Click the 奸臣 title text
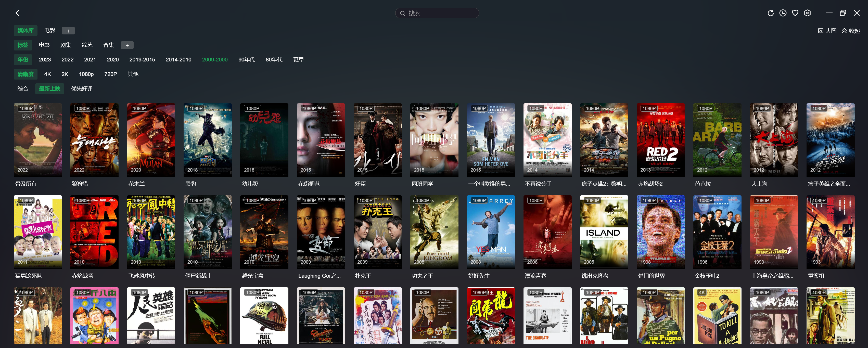 click(360, 184)
